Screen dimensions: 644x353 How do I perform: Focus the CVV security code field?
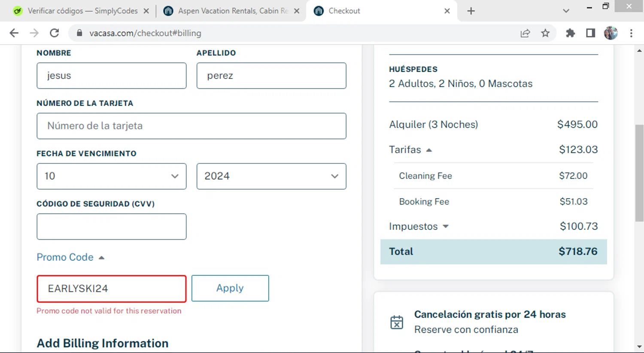pos(111,226)
